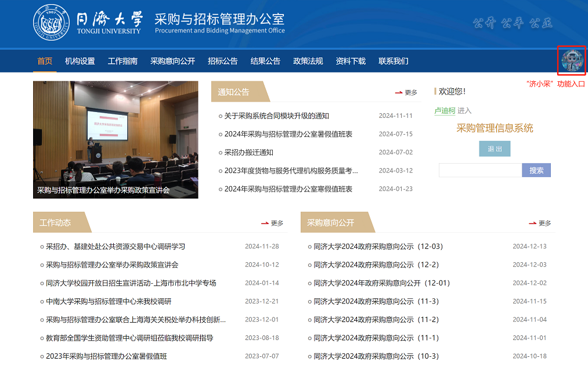
Task: Open 政策法规 in the navigation bar
Action: [308, 61]
